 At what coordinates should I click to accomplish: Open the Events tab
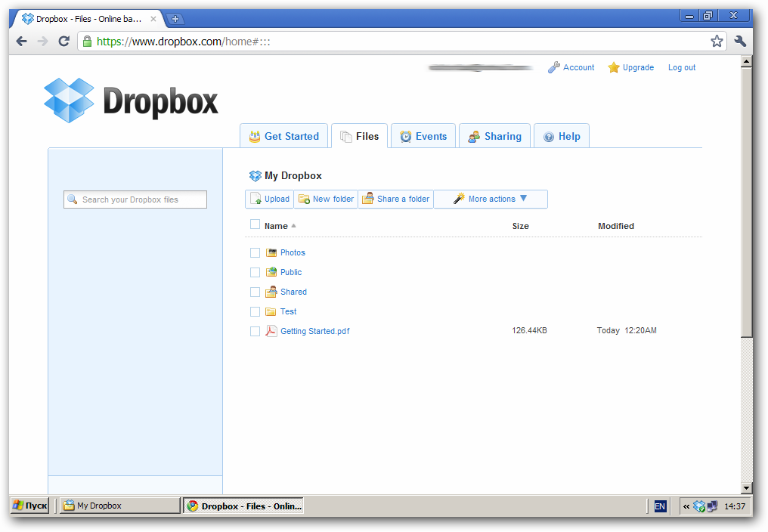pyautogui.click(x=423, y=136)
